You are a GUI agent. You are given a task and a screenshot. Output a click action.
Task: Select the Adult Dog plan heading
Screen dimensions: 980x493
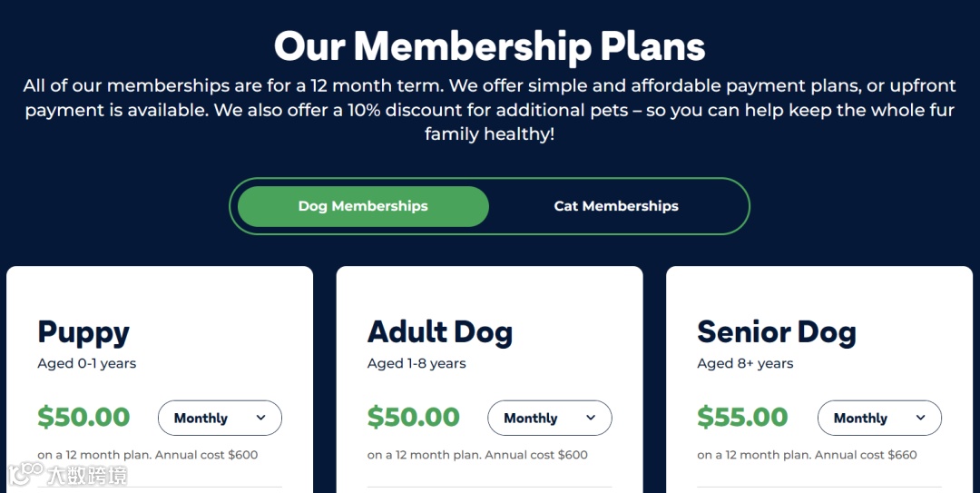pyautogui.click(x=440, y=332)
